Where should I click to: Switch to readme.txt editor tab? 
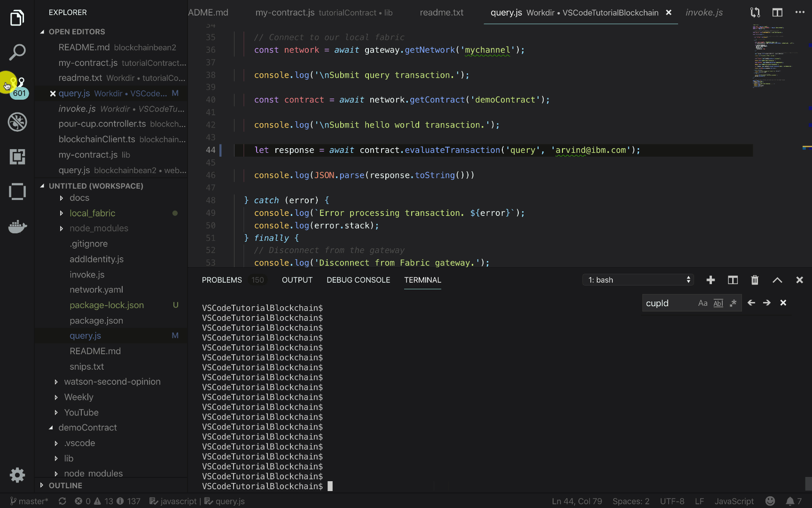(441, 13)
